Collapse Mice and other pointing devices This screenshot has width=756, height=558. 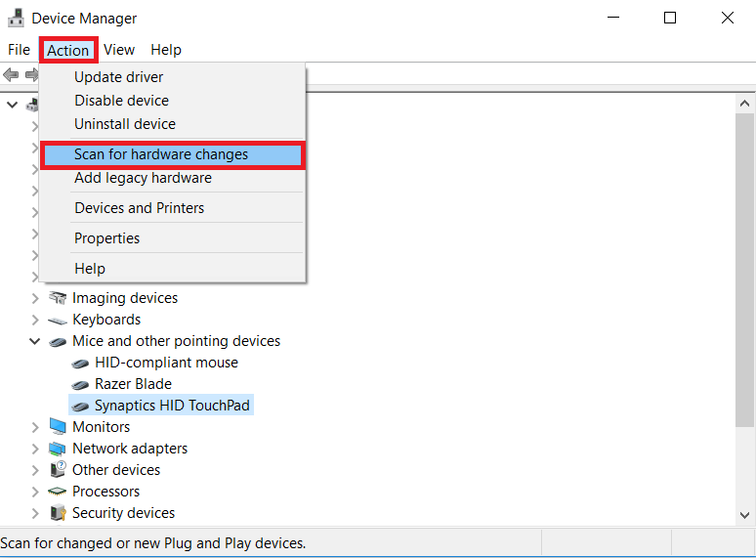click(x=35, y=341)
